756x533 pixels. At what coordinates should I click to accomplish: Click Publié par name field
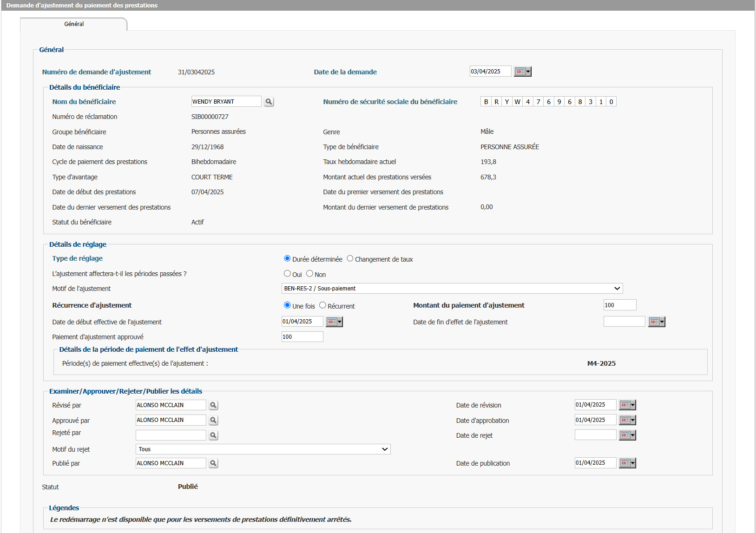(x=171, y=463)
